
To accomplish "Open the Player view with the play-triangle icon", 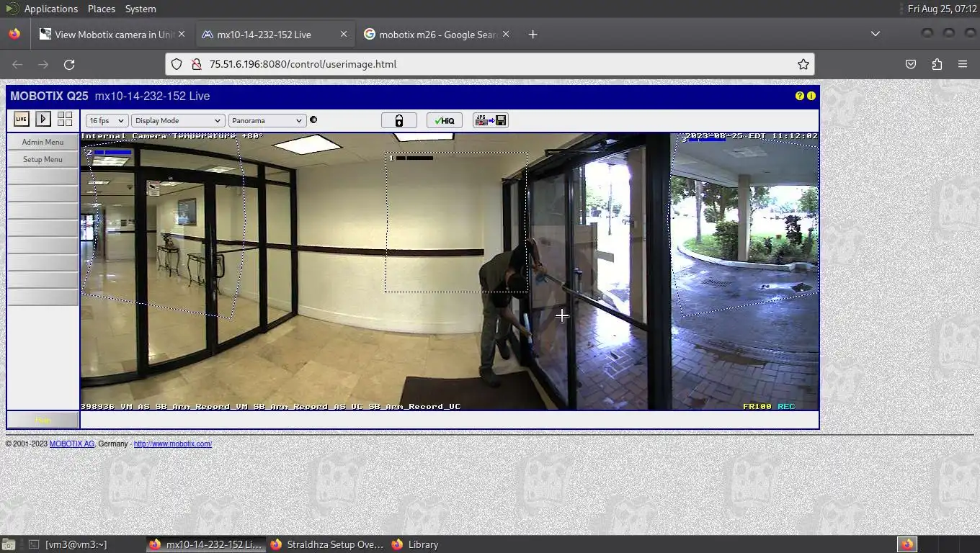I will [x=43, y=120].
